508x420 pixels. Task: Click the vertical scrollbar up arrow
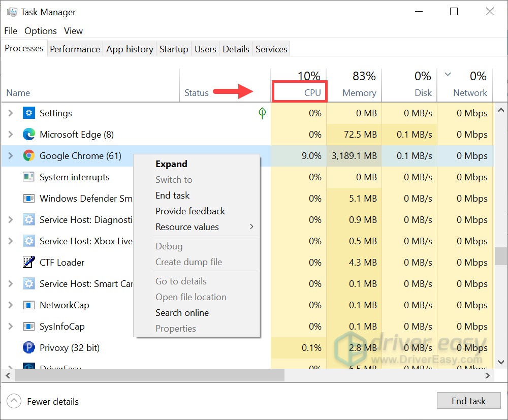[x=501, y=110]
